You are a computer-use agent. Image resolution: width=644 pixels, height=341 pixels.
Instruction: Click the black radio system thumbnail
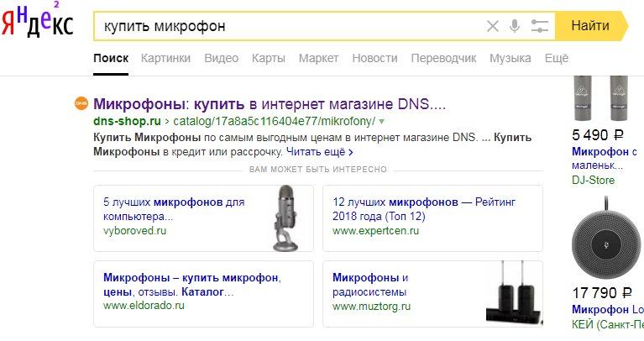[x=514, y=294]
